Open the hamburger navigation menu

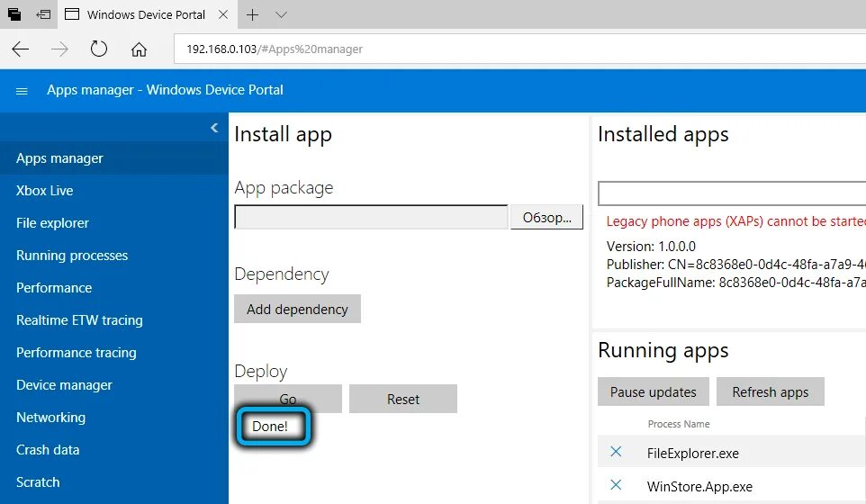[23, 91]
